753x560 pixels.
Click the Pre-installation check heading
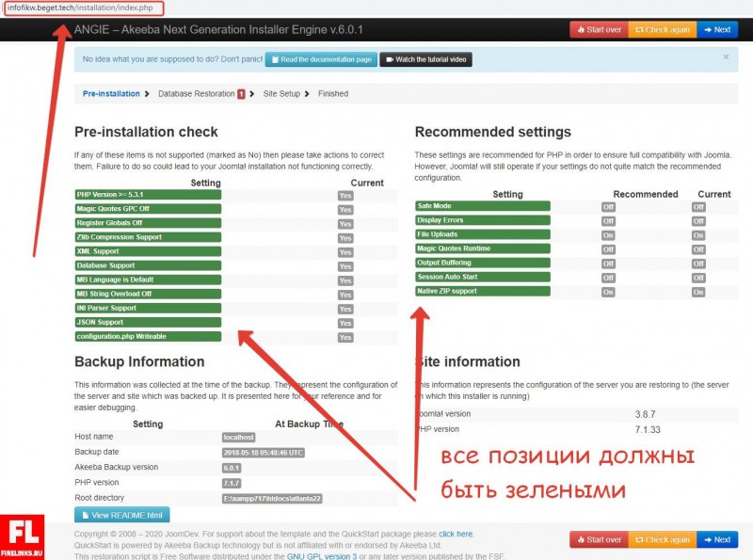[x=146, y=132]
